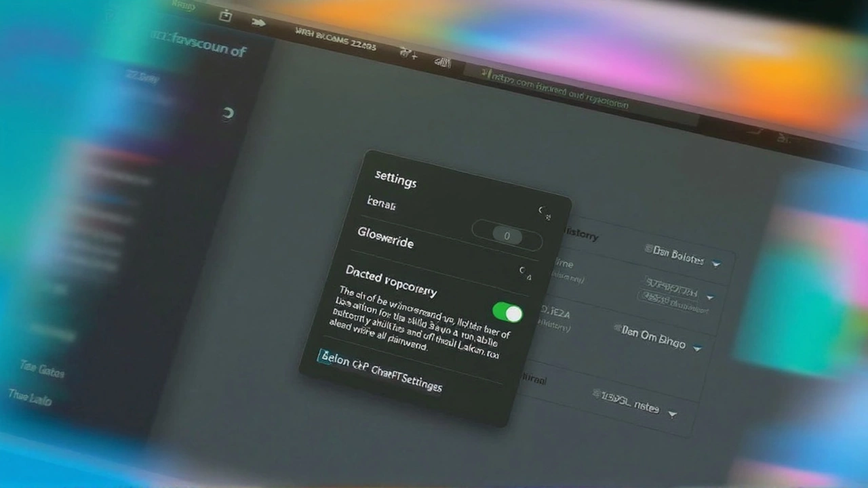The width and height of the screenshot is (868, 488).
Task: Click the square icon before Belon CkP ChatFTSettinges
Action: pyautogui.click(x=325, y=357)
